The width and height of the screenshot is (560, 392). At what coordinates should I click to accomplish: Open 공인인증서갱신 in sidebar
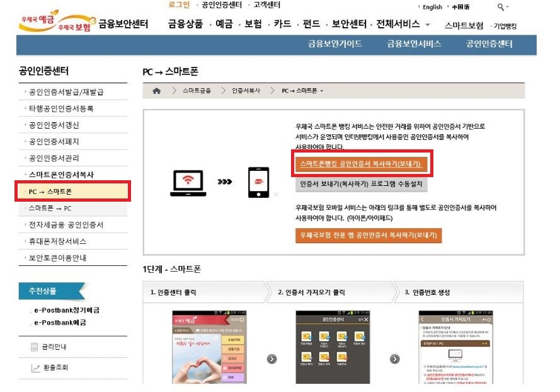pos(54,125)
